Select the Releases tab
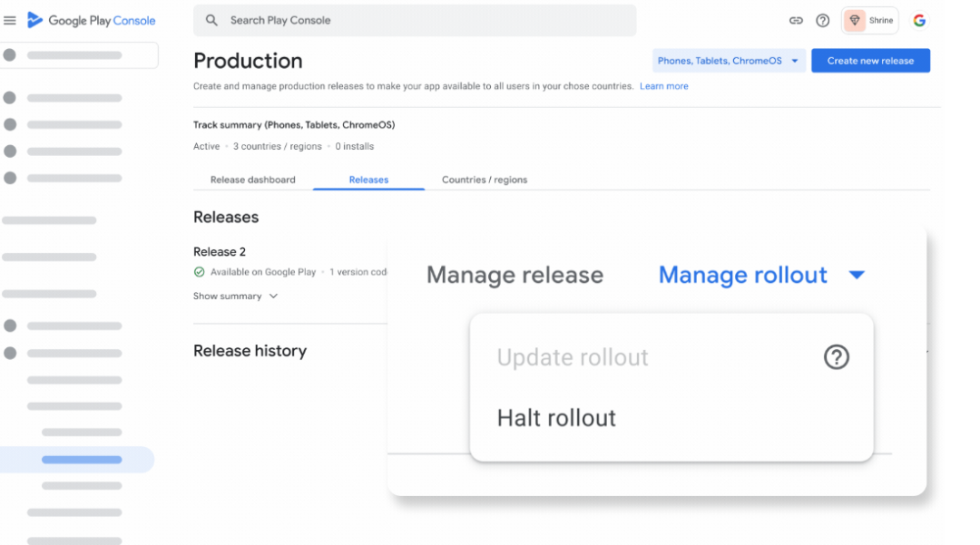 pos(368,180)
